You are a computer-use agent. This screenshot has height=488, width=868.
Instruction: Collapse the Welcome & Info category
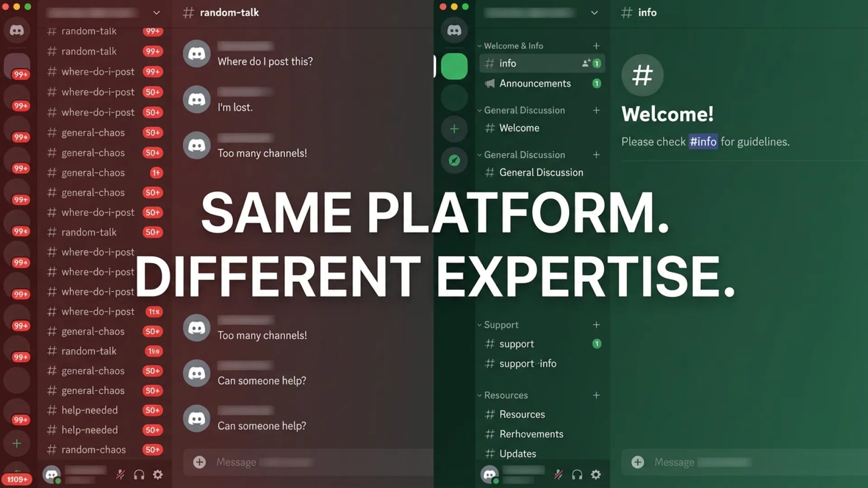pos(513,46)
